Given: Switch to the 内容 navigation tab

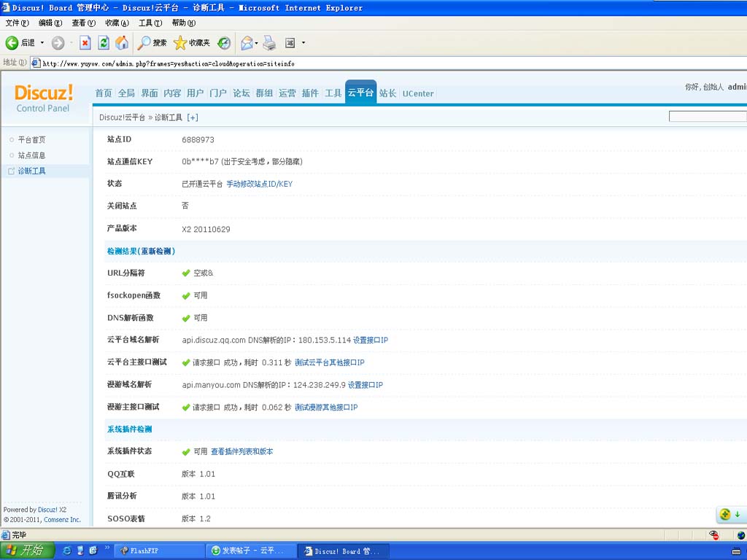Looking at the screenshot, I should tap(172, 93).
